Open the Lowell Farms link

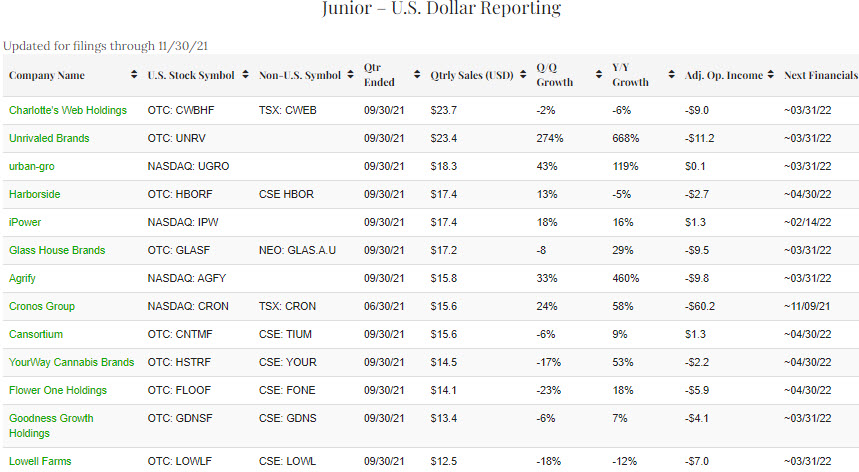pyautogui.click(x=40, y=461)
